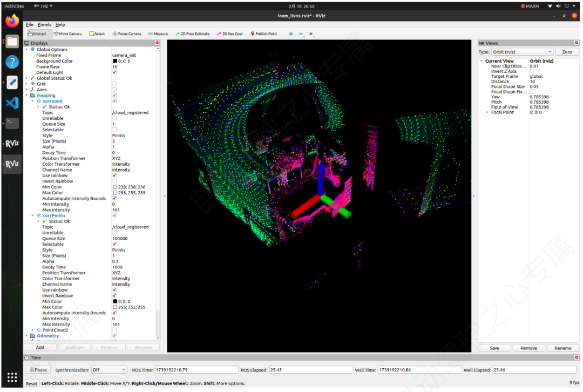Image resolution: width=583 pixels, height=392 pixels.
Task: Expand the PointCloud2 display
Action: [x=32, y=330]
